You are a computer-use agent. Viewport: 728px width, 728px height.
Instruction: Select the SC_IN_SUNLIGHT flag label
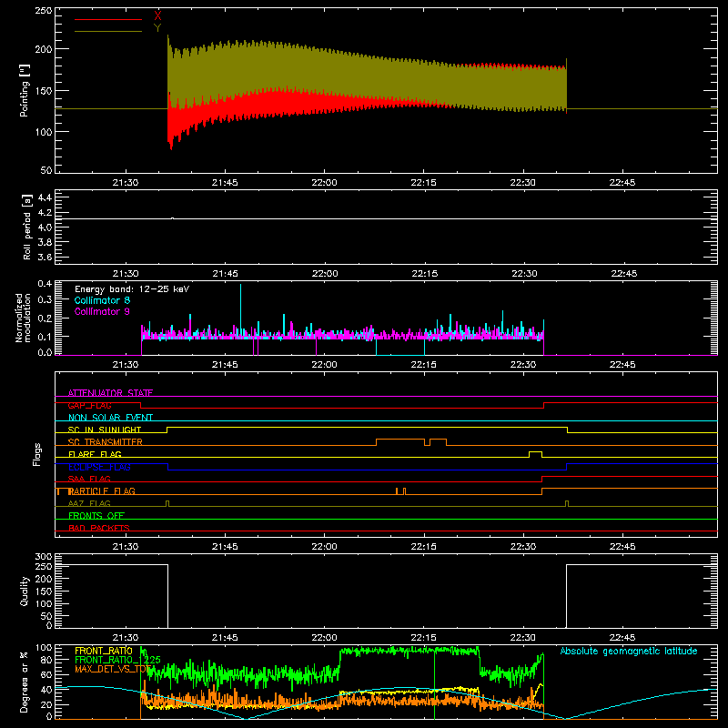(x=105, y=430)
